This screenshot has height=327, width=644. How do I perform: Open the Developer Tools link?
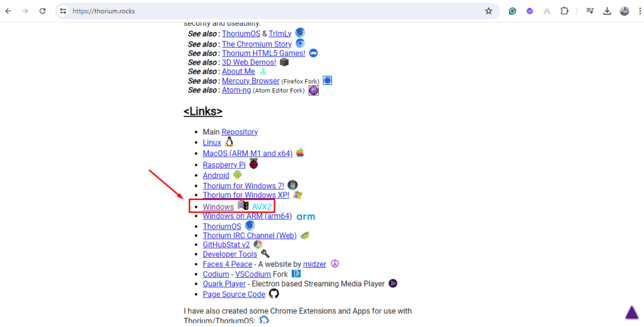(x=230, y=254)
